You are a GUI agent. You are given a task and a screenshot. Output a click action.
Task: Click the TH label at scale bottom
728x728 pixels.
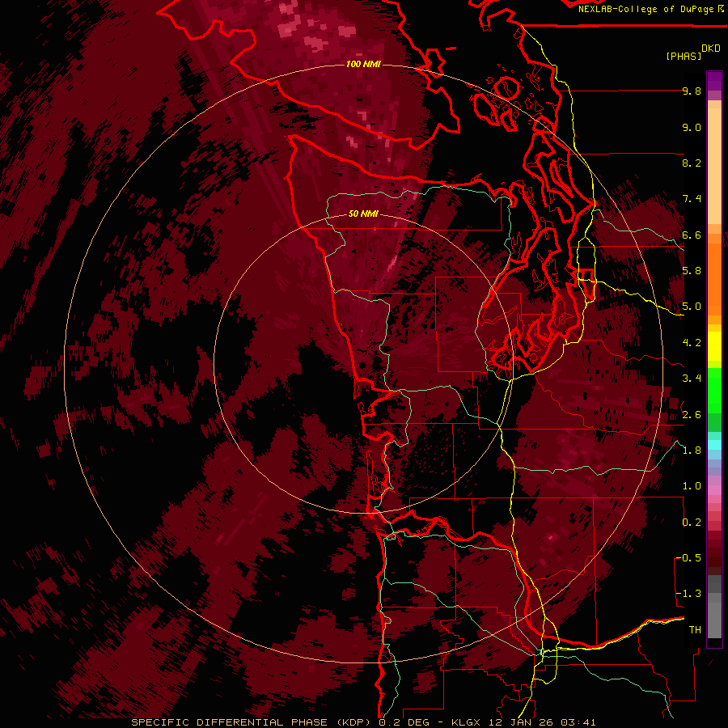click(x=695, y=630)
